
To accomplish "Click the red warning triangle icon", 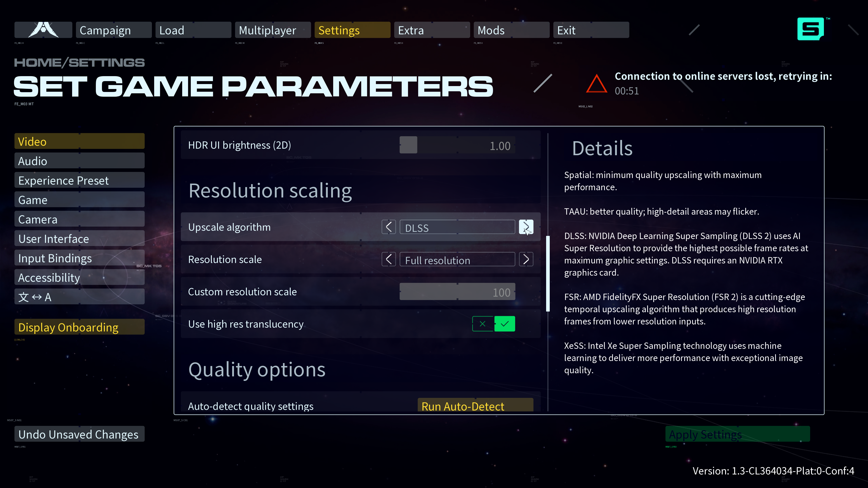I will point(597,84).
